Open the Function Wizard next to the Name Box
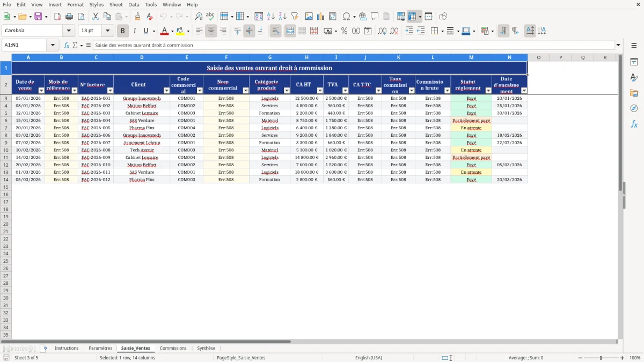This screenshot has width=644, height=362. [x=67, y=45]
